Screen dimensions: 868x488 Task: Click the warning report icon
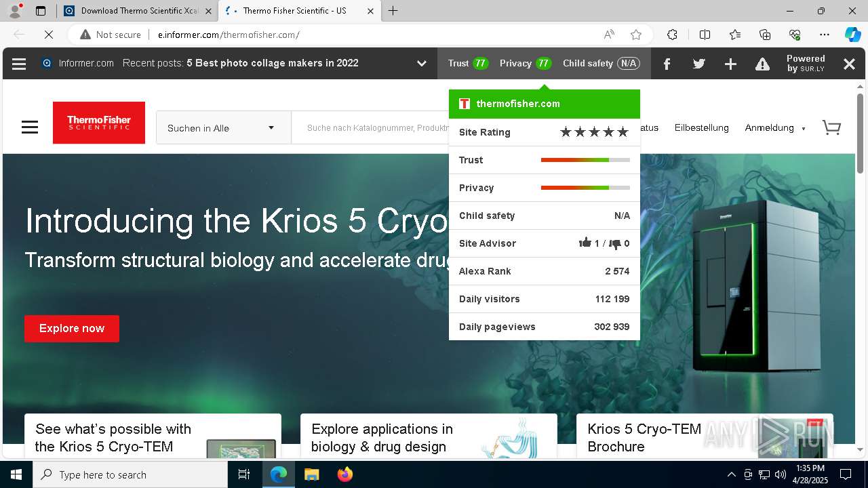(x=762, y=64)
